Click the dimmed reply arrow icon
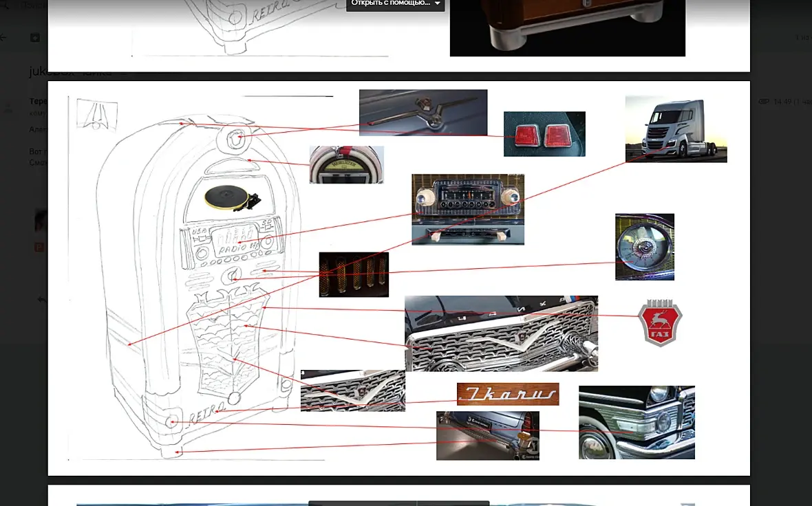 pos(42,299)
